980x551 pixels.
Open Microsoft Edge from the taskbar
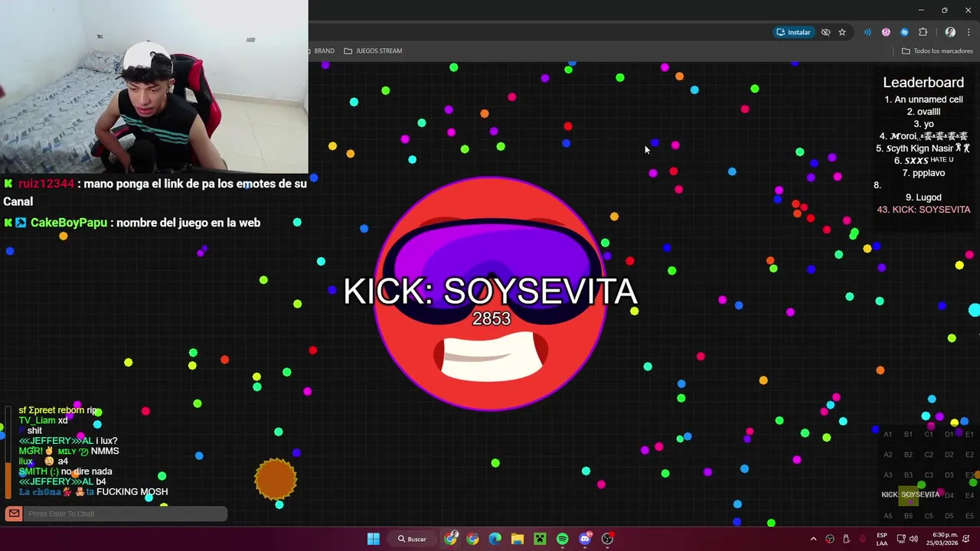point(495,539)
